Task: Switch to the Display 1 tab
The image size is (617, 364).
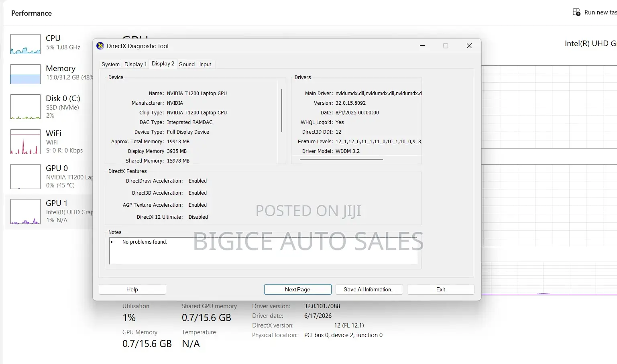Action: 135,64
